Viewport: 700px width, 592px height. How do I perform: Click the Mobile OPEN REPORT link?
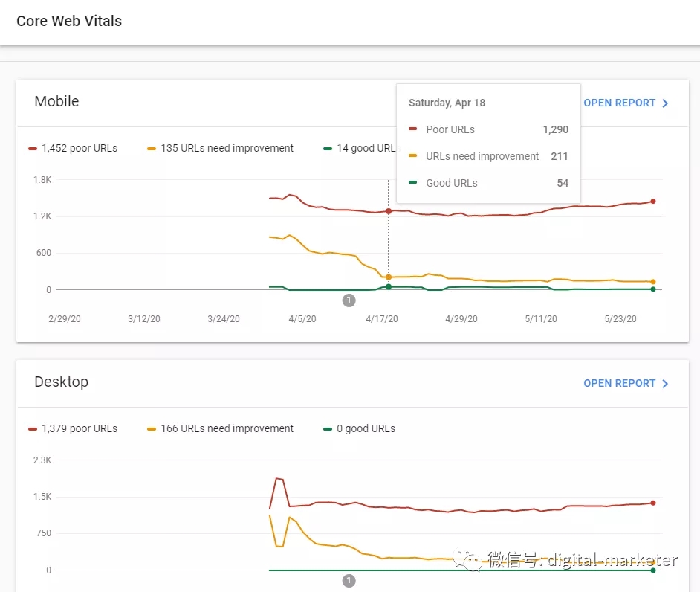click(x=619, y=103)
